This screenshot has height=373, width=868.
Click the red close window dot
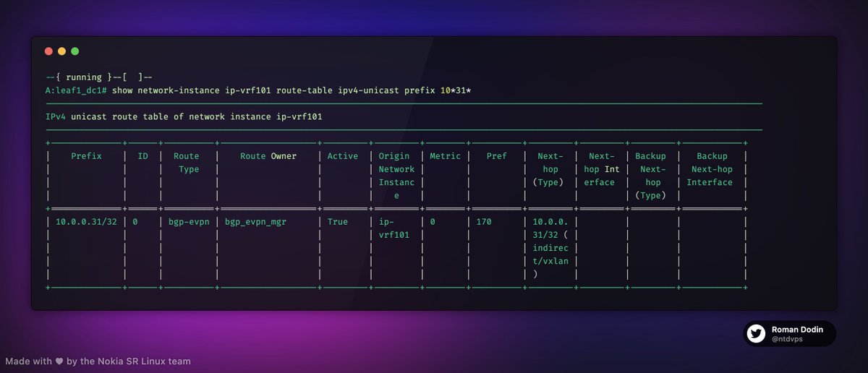pos(49,51)
